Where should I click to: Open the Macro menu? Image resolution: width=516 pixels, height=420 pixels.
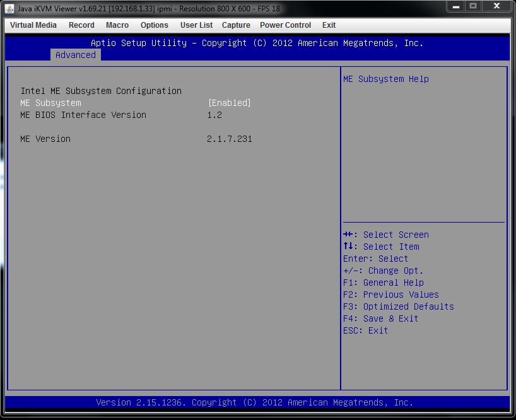(x=117, y=25)
